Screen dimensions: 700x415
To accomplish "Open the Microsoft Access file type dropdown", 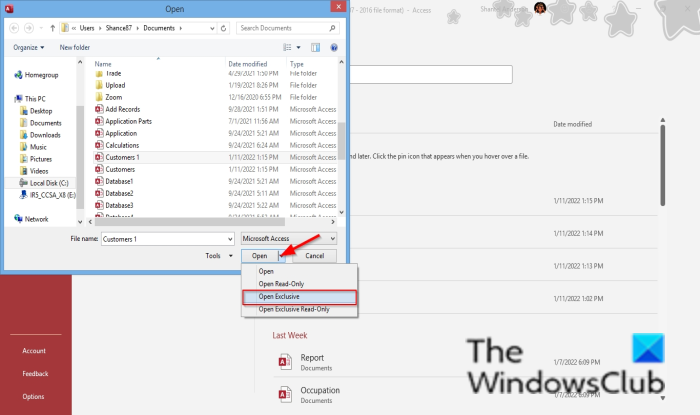I will tap(333, 239).
